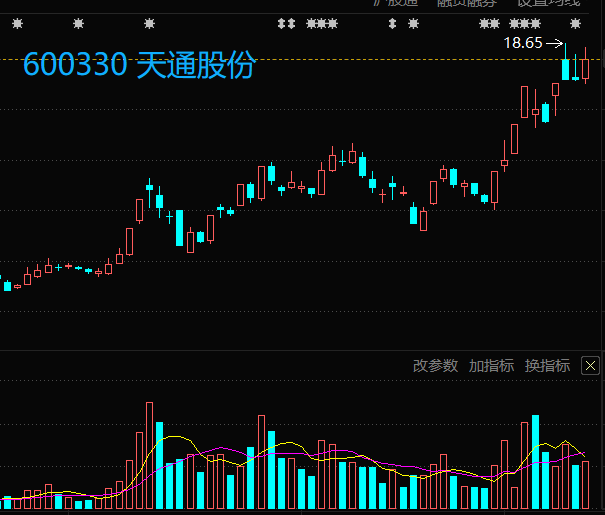
Task: Close the volume indicator panel with X
Action: pos(590,366)
